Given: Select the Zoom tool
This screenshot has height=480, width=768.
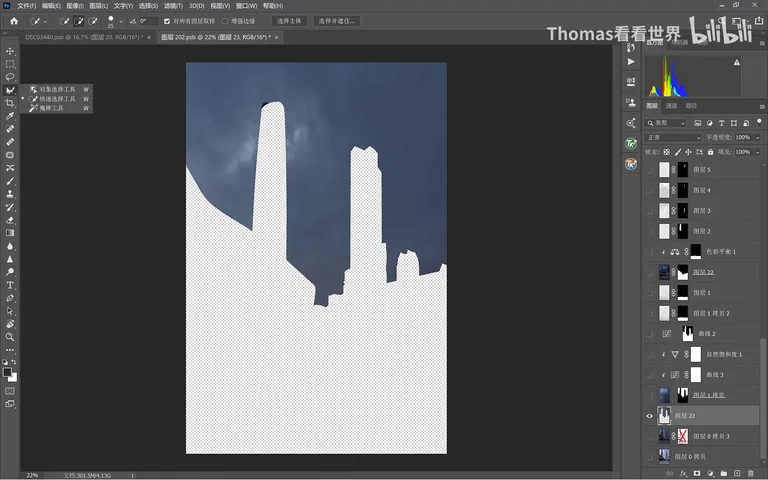Looking at the screenshot, I should pos(10,337).
